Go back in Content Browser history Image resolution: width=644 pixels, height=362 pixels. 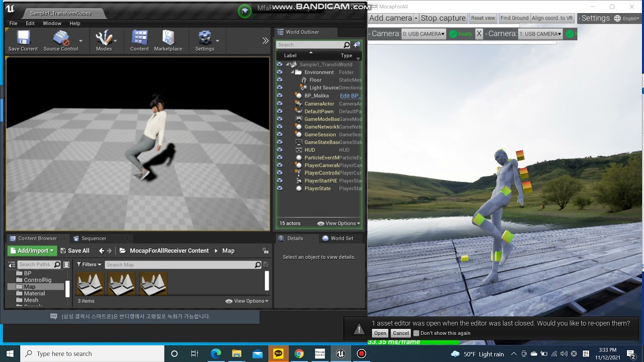[x=102, y=251]
